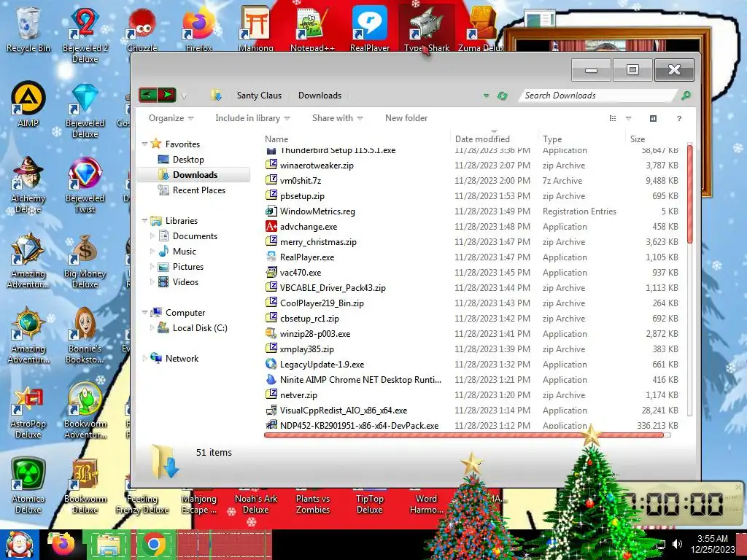The width and height of the screenshot is (747, 560).
Task: Click Santy Claus breadcrumb segment
Action: 259,96
